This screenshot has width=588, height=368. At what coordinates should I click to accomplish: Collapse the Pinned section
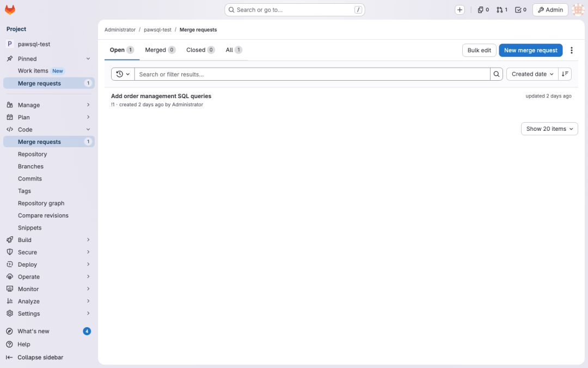coord(49,58)
